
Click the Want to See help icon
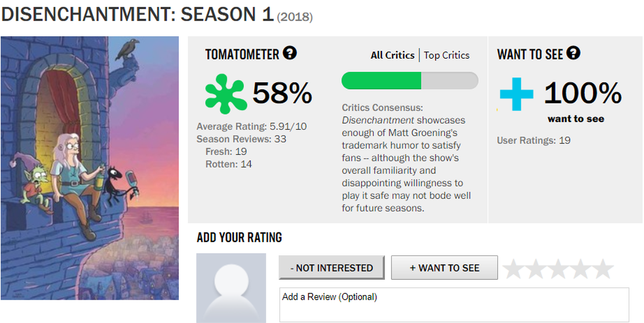573,53
